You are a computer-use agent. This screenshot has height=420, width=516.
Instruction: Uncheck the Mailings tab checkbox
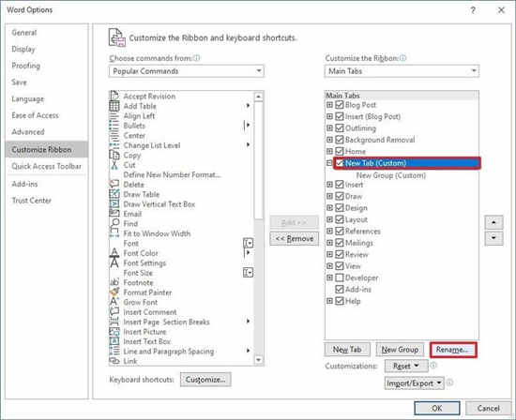[x=340, y=243]
